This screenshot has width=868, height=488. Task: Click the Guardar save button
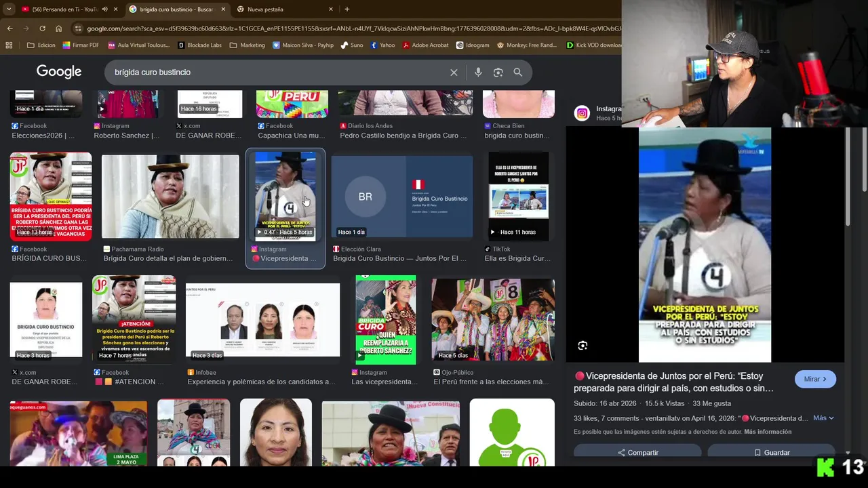point(772,452)
